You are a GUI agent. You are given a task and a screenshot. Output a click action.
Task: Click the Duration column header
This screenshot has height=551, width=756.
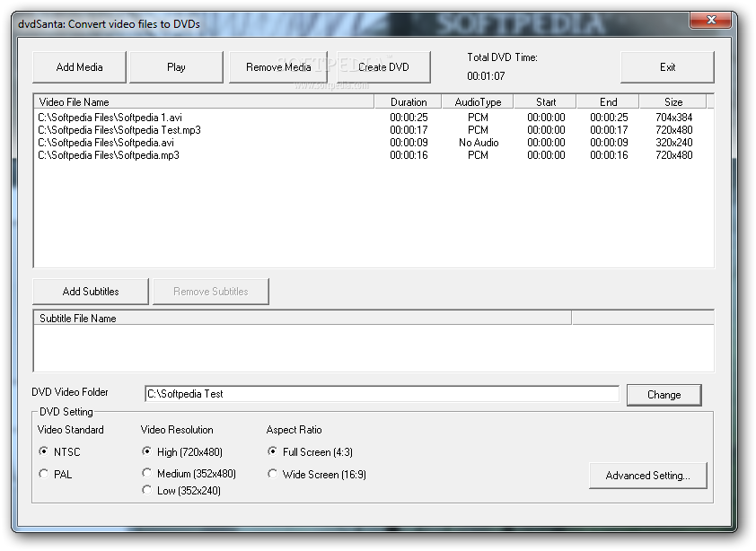coord(408,101)
